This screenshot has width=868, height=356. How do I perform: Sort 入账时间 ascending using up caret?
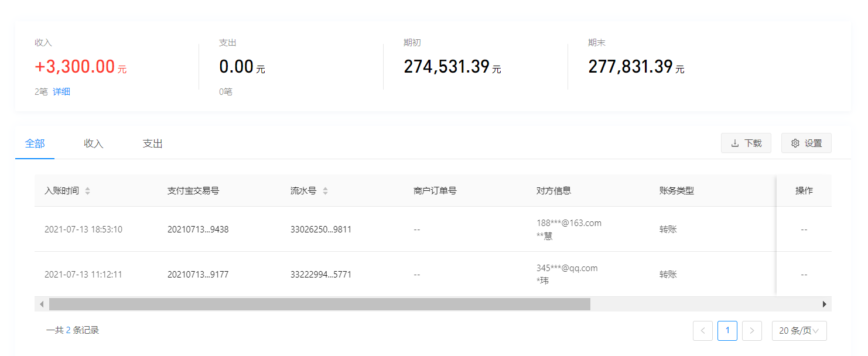(88, 187)
